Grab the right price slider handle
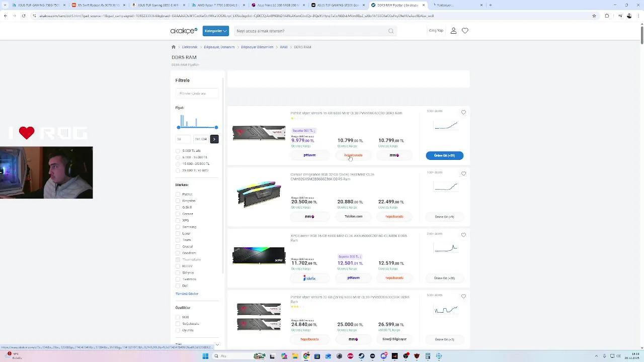 click(x=216, y=127)
